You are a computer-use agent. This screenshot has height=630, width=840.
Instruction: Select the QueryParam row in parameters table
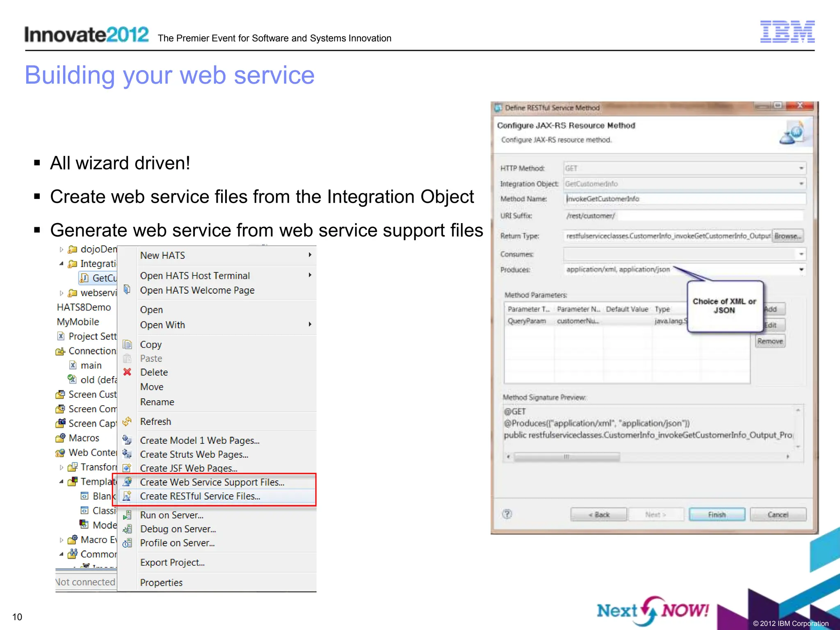627,321
